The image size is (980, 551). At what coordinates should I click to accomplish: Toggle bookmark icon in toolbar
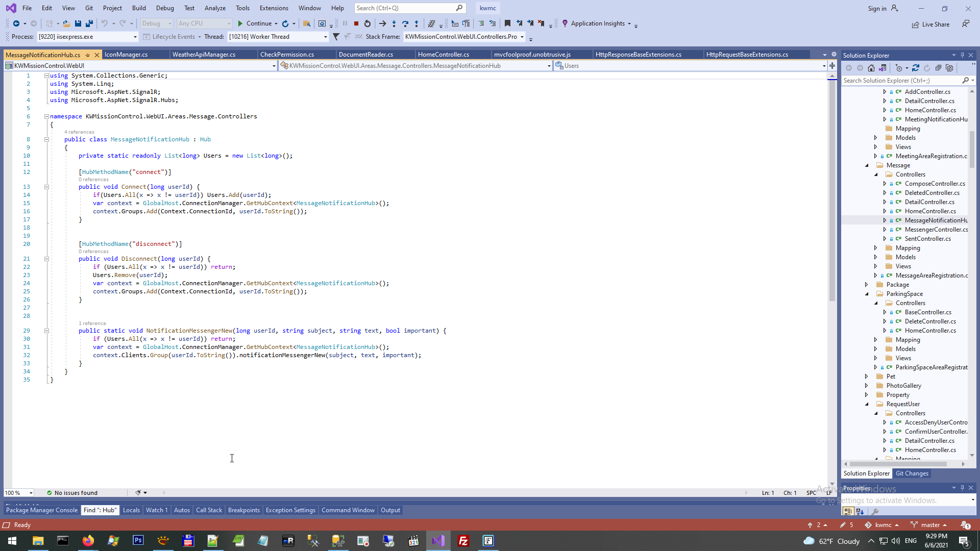click(507, 23)
